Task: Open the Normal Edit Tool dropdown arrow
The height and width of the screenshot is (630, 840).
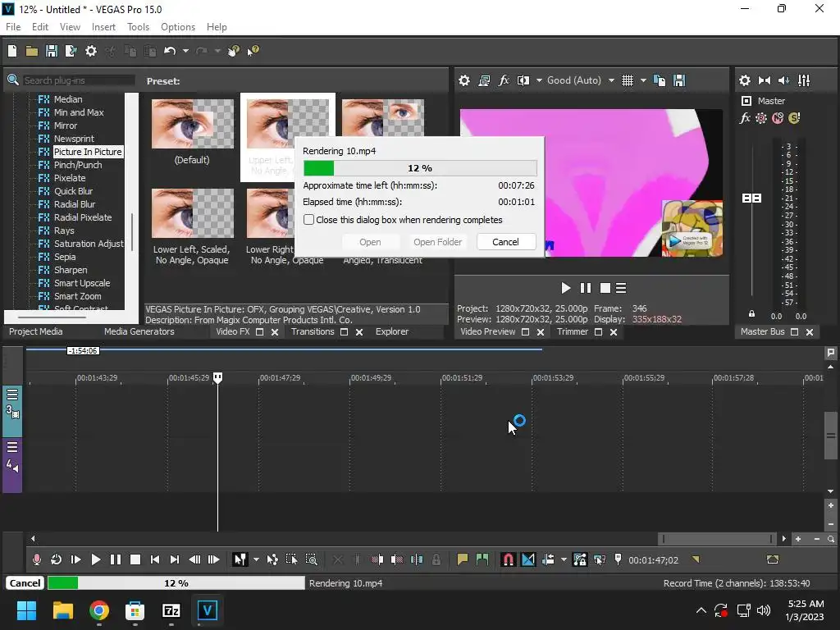Action: (x=256, y=559)
